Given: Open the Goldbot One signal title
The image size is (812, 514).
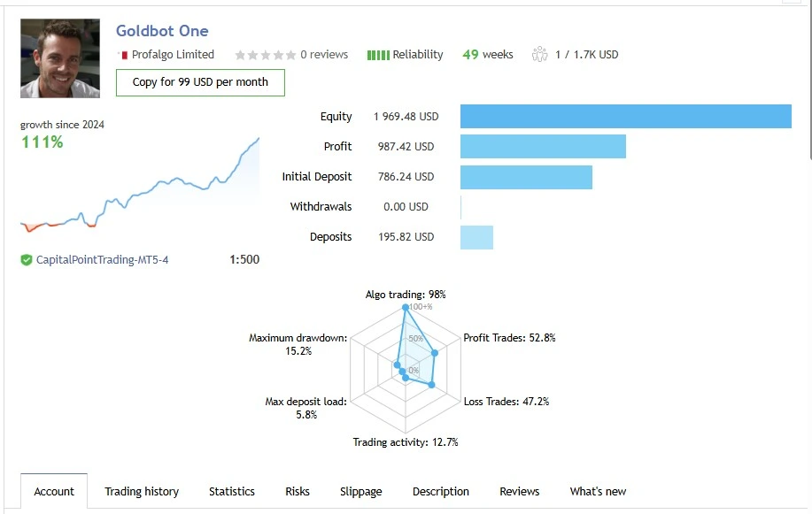Looking at the screenshot, I should tap(162, 31).
